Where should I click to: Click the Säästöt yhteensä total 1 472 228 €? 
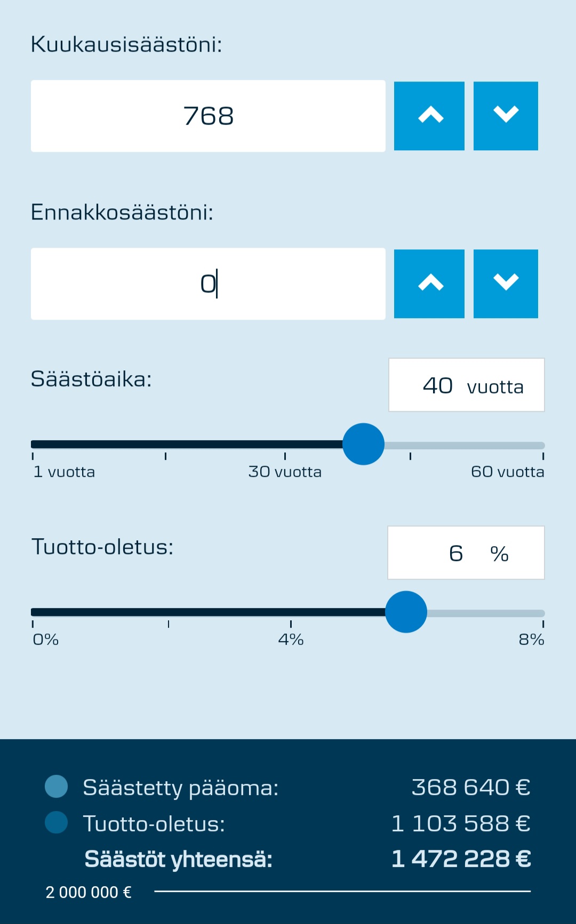coord(461,858)
